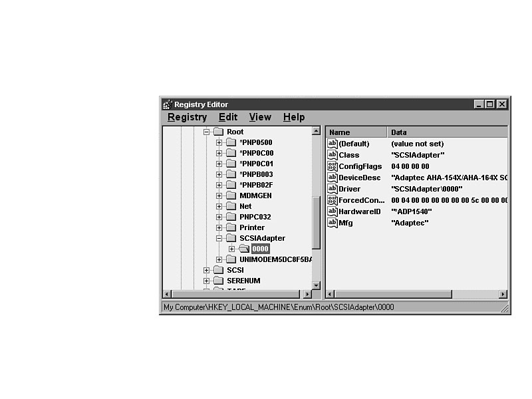Expand the MDMGEN tree node
Viewport: 532px width, 399px height.
coord(219,196)
